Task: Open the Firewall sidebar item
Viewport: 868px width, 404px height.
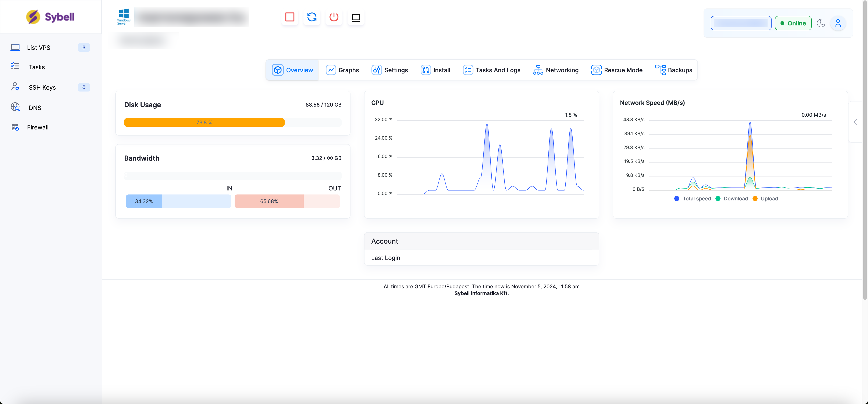Action: 37,127
